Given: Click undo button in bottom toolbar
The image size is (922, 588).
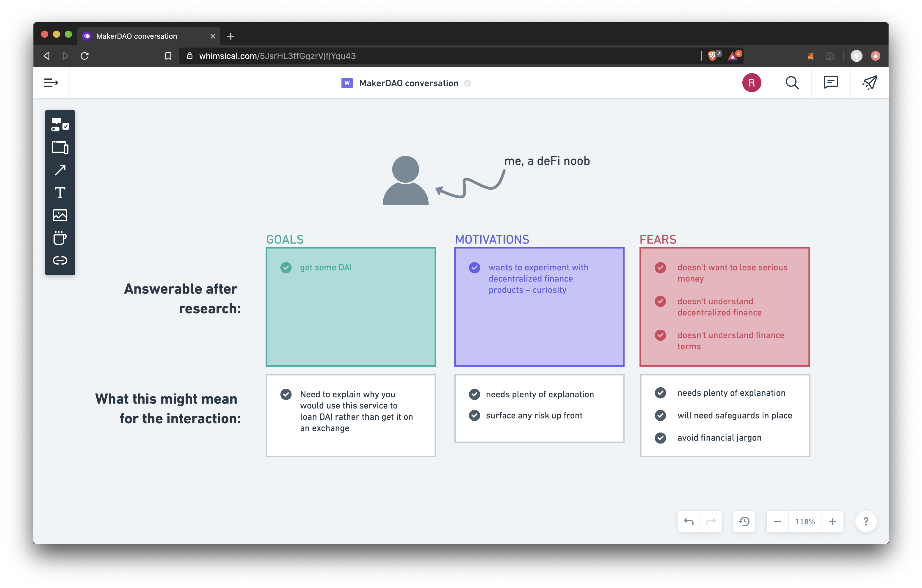Looking at the screenshot, I should click(689, 521).
